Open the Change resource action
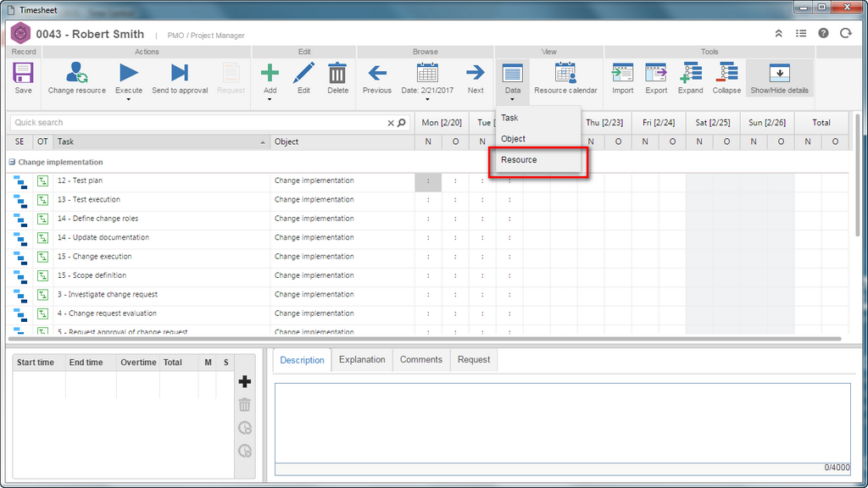Image resolution: width=868 pixels, height=488 pixels. [76, 78]
